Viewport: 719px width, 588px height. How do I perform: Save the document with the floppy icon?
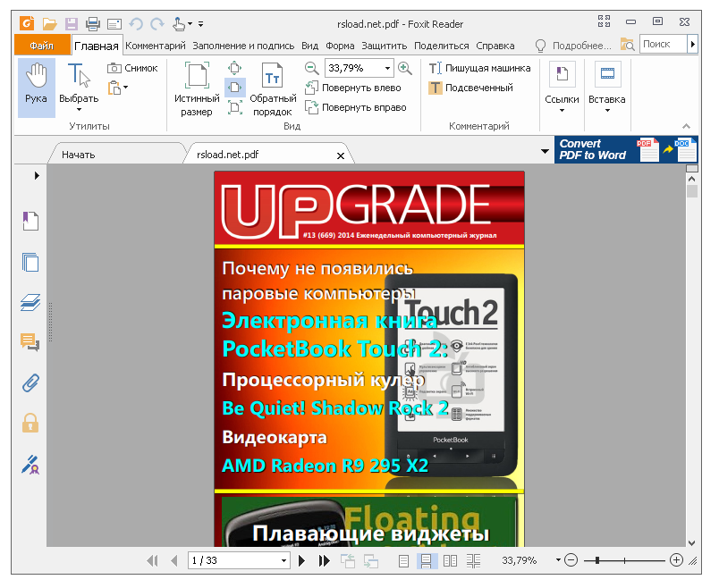(x=72, y=23)
